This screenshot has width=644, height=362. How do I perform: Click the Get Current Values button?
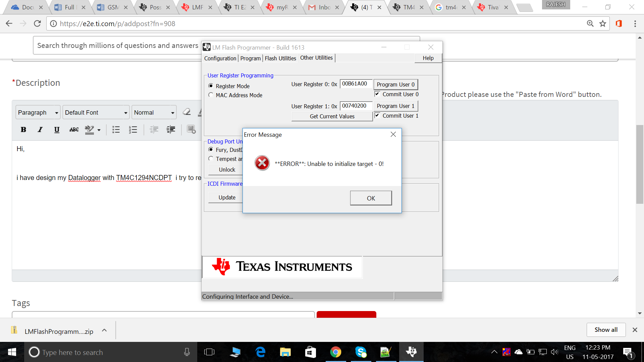click(332, 116)
